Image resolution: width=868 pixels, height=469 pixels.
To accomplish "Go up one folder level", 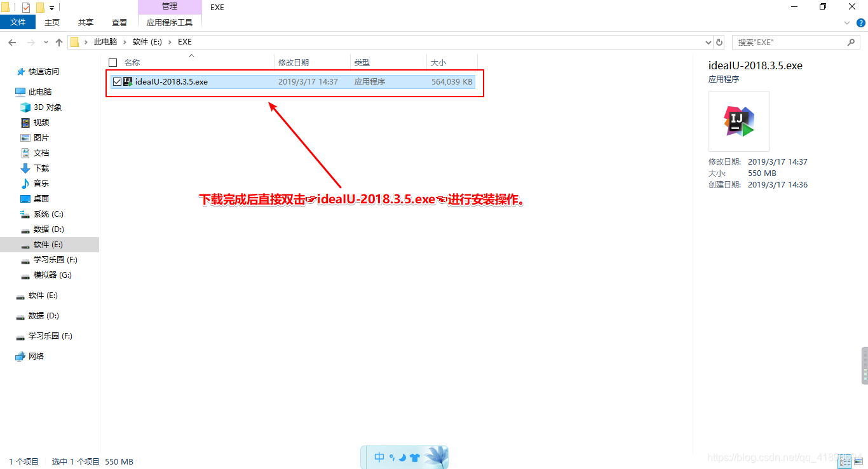I will 59,42.
